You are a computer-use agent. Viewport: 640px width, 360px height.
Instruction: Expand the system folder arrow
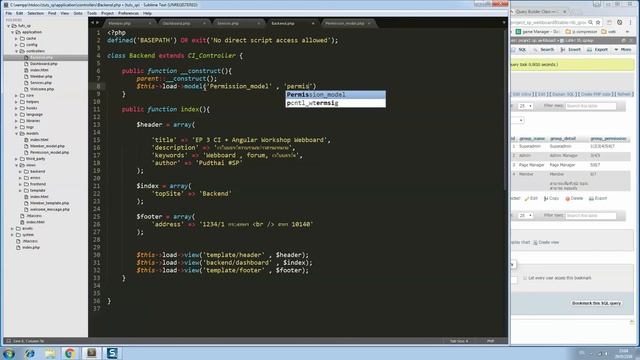(x=13, y=235)
